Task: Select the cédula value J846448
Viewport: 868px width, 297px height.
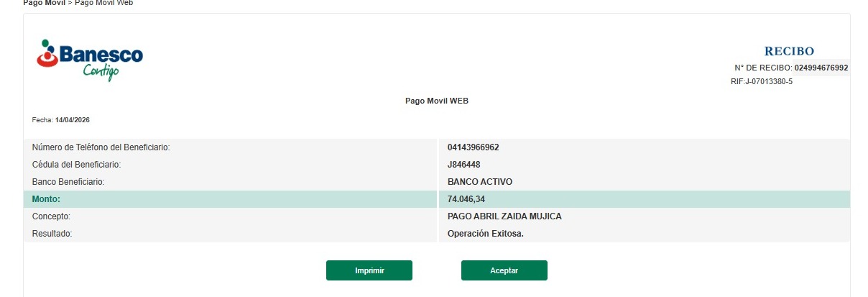Action: (463, 165)
